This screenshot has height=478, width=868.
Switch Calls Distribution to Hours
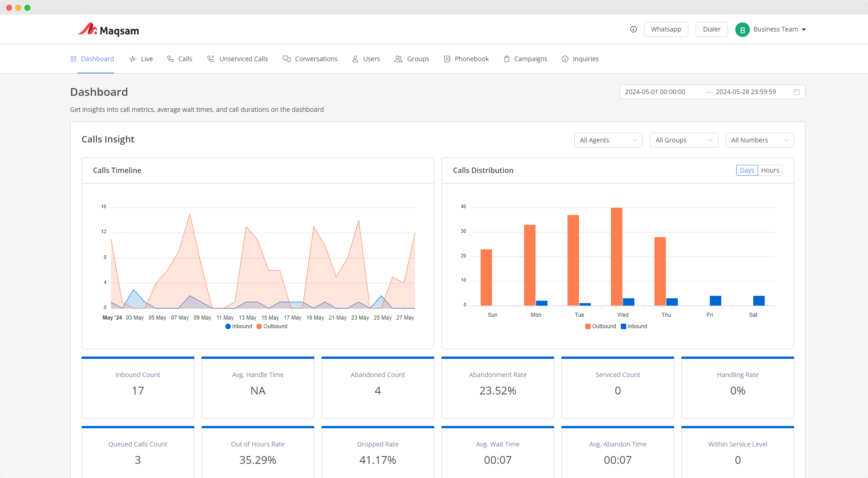pyautogui.click(x=770, y=170)
